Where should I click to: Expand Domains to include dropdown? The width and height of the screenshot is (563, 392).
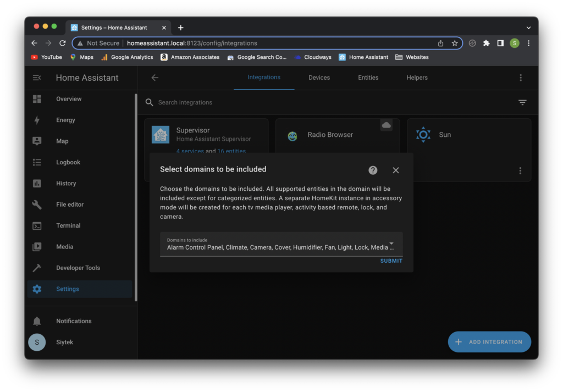(281, 244)
